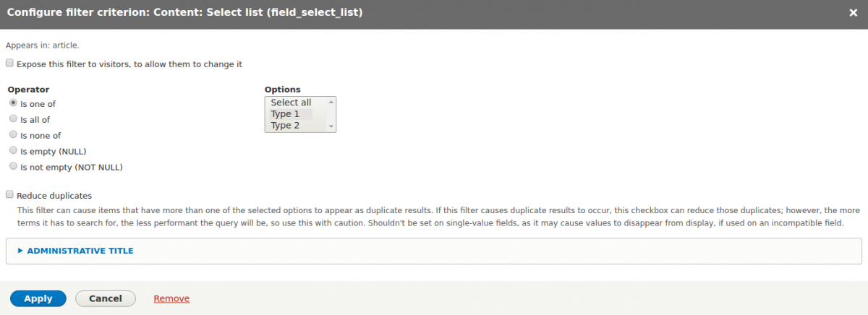Click the Administrative Title disclosure triangle
The width and height of the screenshot is (868, 315).
click(20, 251)
